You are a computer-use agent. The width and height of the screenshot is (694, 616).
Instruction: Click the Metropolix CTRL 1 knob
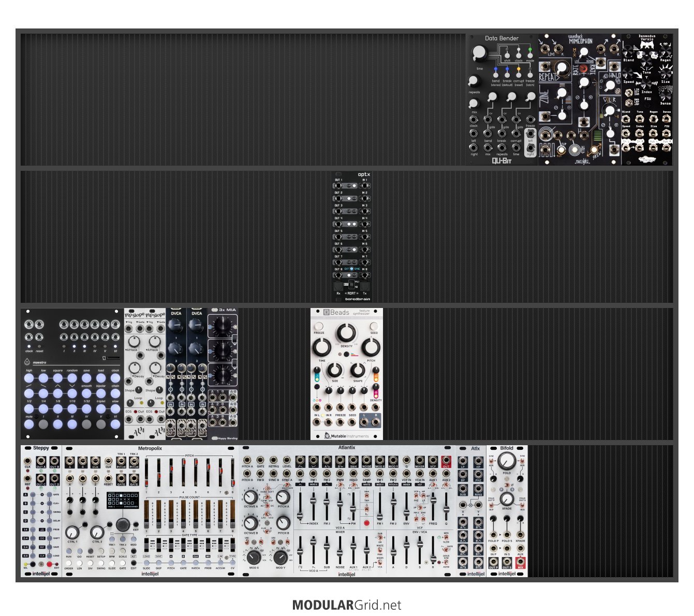click(72, 532)
